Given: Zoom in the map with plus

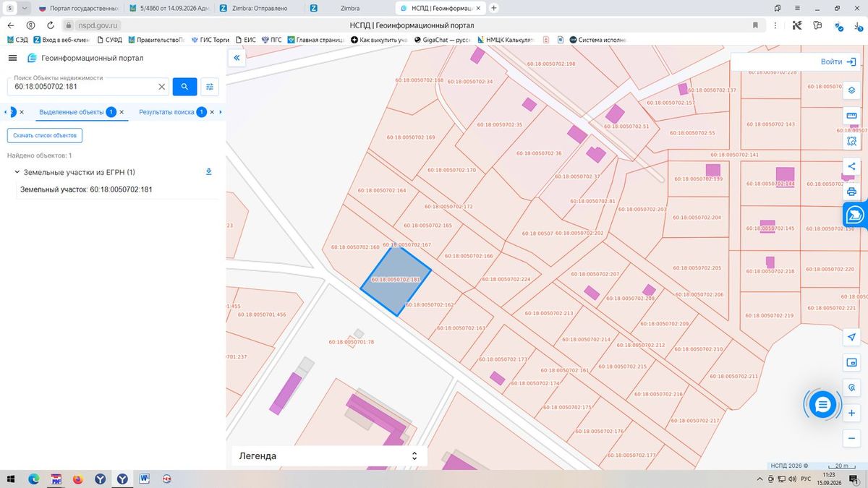Looking at the screenshot, I should [851, 413].
